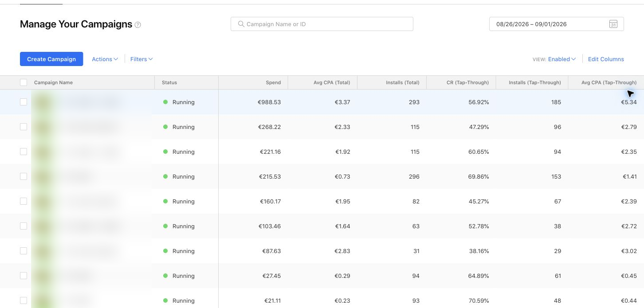Viewport: 644px width, 308px height.
Task: Check the box for €103.46 spend campaign
Action: (24, 226)
